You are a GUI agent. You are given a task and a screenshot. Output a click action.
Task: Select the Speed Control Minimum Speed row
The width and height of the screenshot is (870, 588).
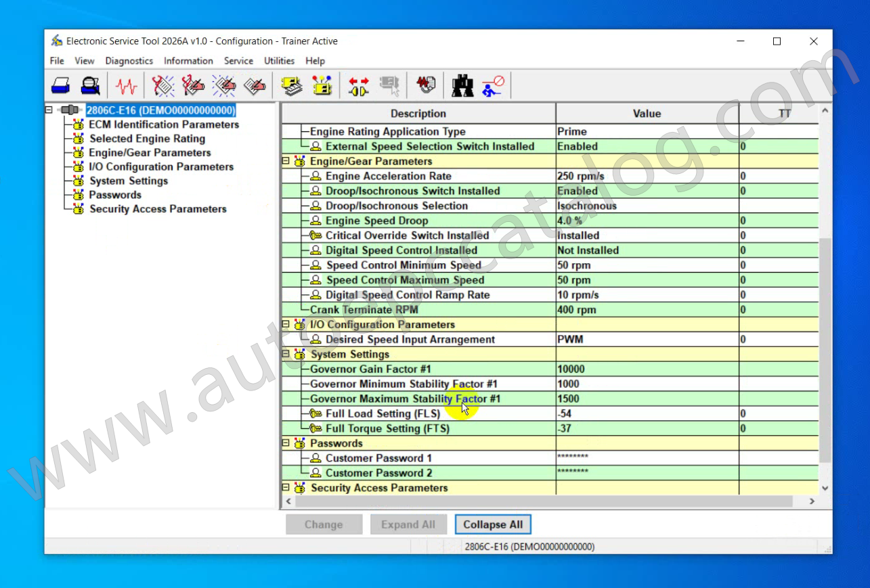pos(550,266)
